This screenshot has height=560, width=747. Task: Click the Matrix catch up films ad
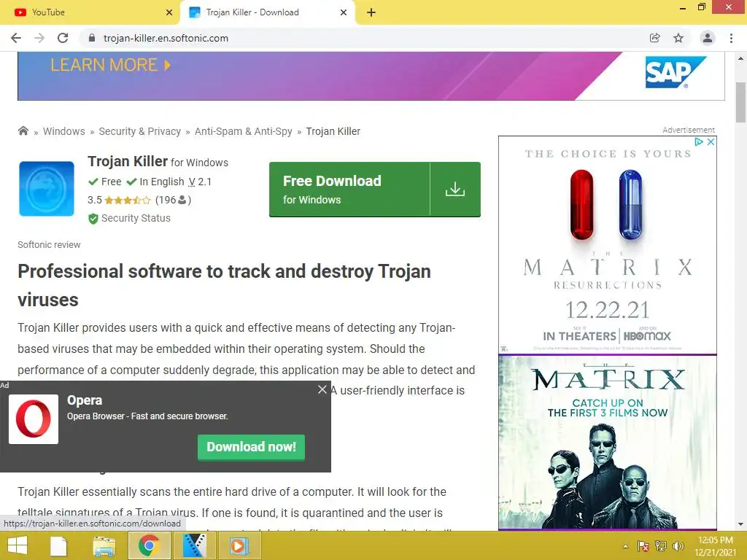608,443
